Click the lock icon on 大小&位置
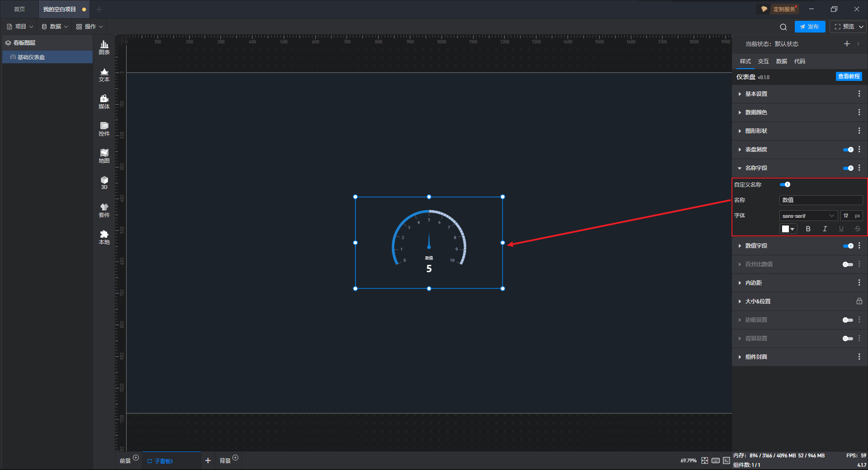Viewport: 868px width, 470px height. [x=859, y=301]
